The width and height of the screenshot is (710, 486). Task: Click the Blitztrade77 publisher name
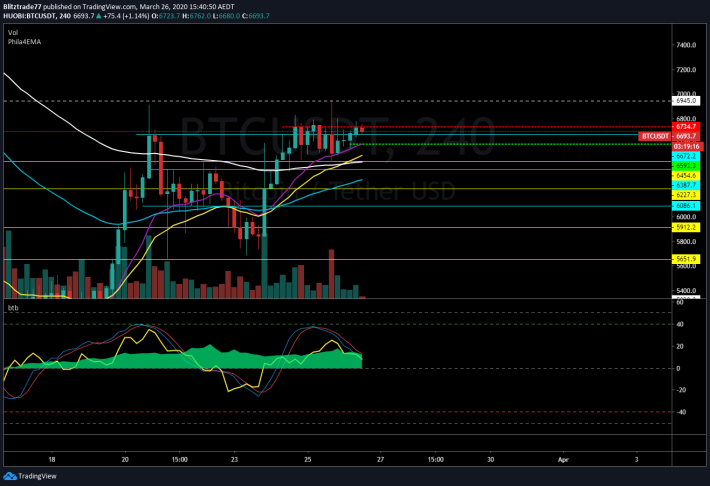(x=22, y=7)
